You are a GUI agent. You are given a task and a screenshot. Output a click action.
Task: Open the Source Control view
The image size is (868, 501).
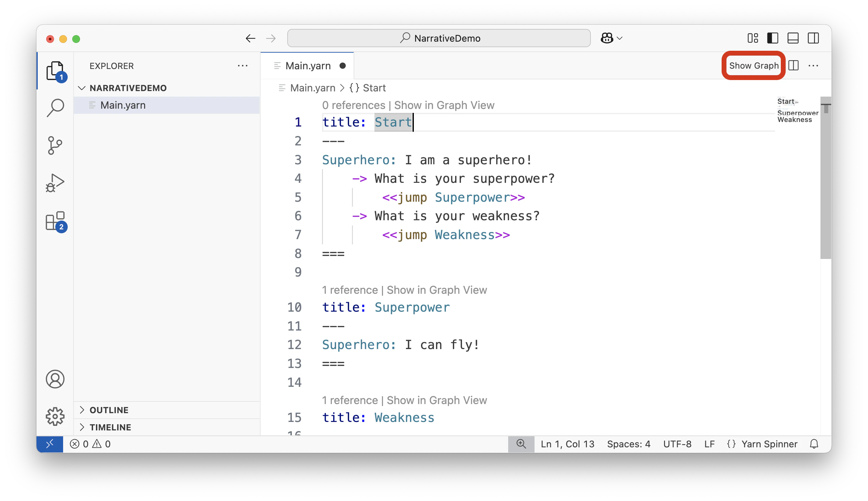point(55,145)
